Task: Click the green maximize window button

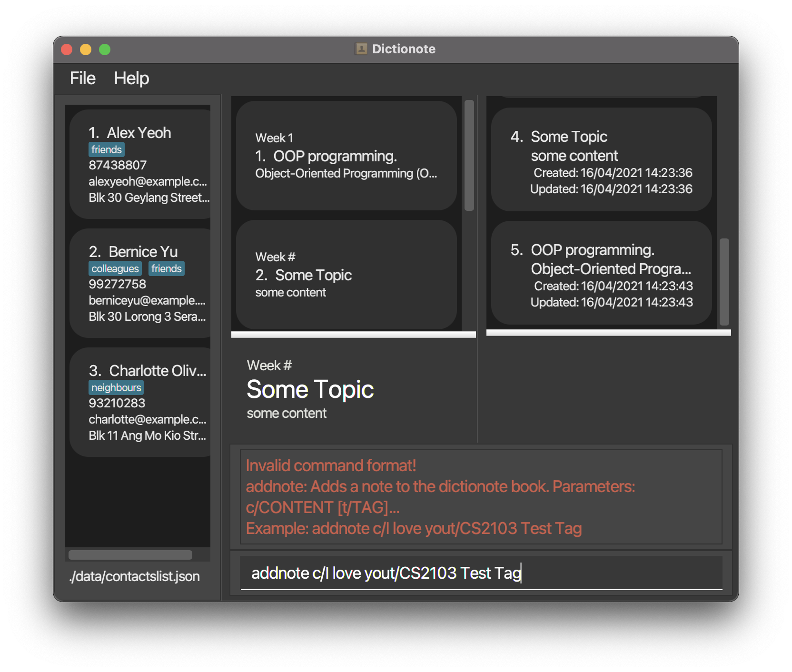Action: 105,49
